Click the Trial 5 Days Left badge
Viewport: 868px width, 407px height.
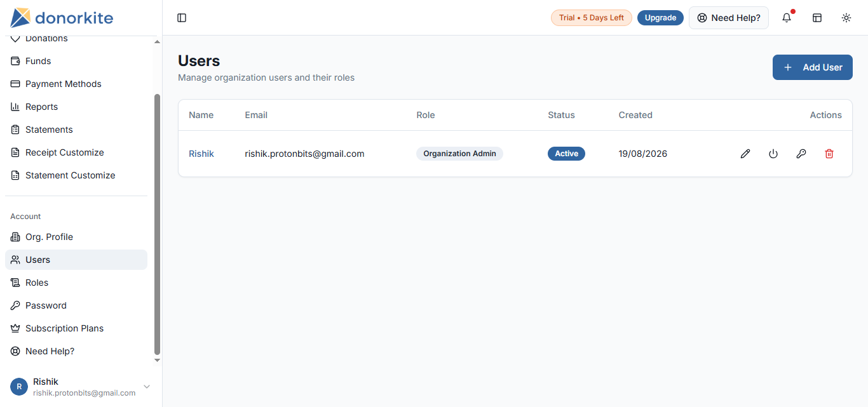(592, 18)
